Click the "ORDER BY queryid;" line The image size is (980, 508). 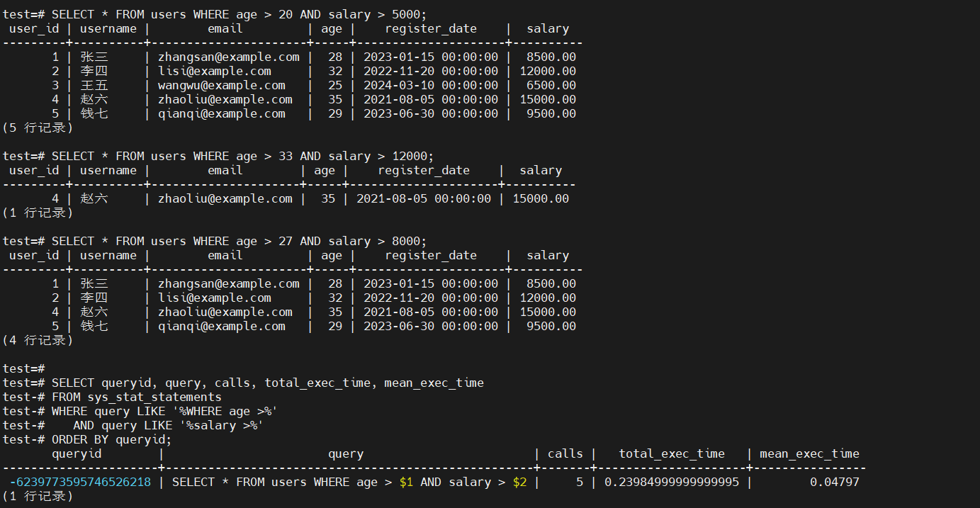[x=111, y=439]
